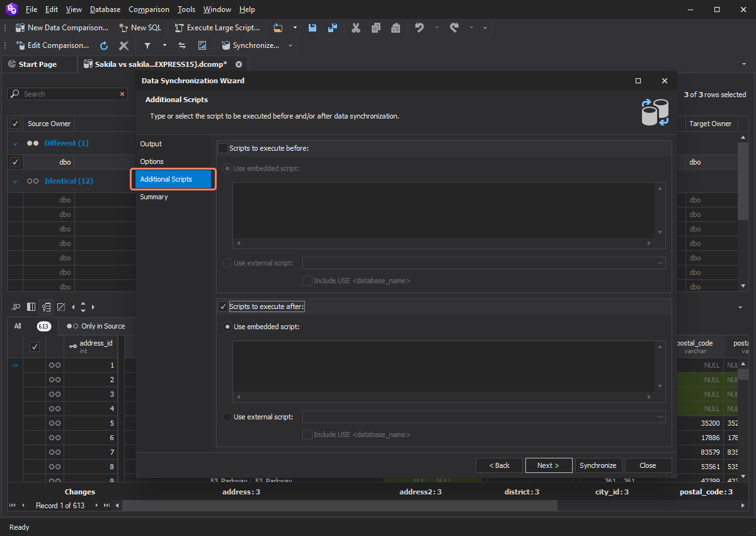Switch to the Start Page tab

click(x=39, y=64)
